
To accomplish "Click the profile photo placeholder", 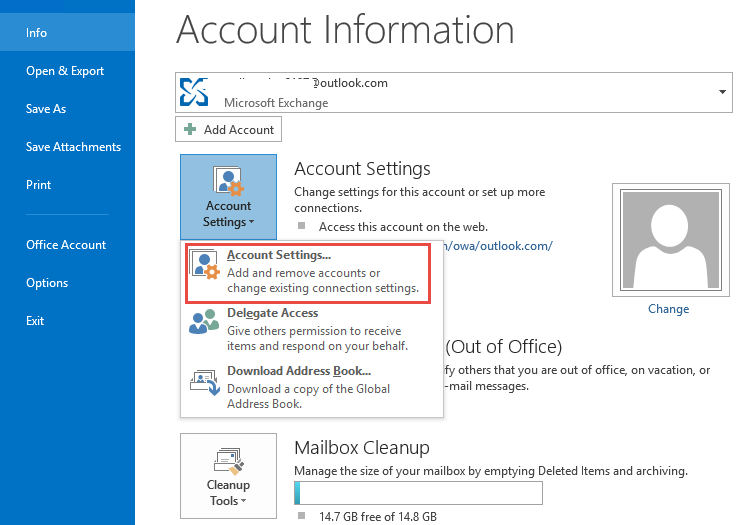I will pos(671,240).
